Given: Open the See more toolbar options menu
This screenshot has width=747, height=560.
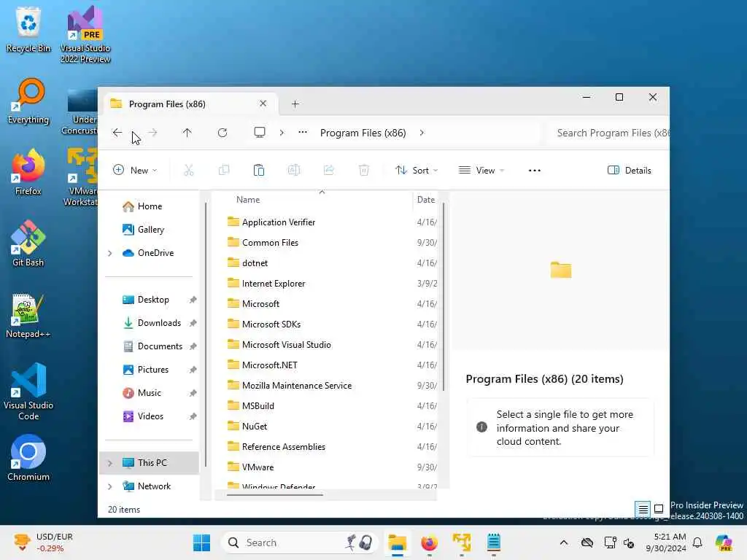Looking at the screenshot, I should click(x=535, y=171).
